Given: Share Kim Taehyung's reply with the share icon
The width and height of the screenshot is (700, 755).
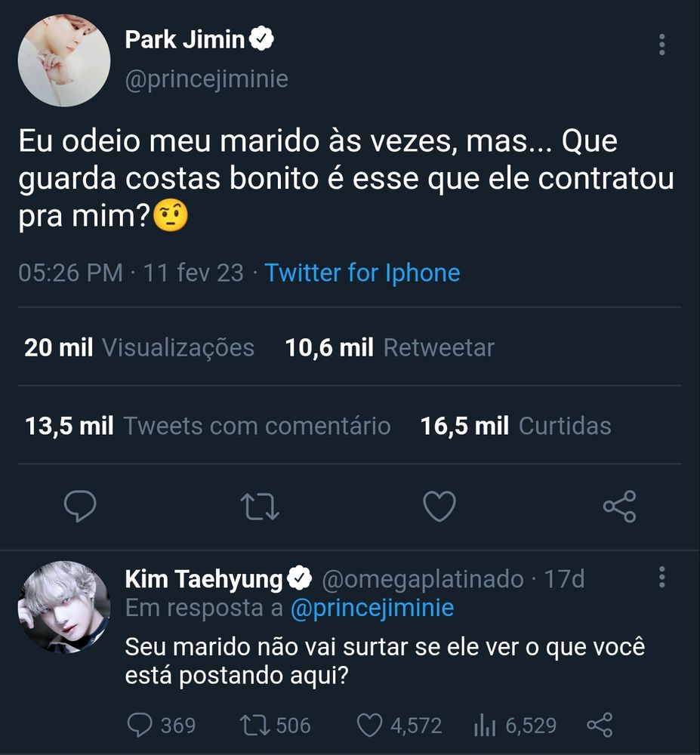Looking at the screenshot, I should pos(600,725).
